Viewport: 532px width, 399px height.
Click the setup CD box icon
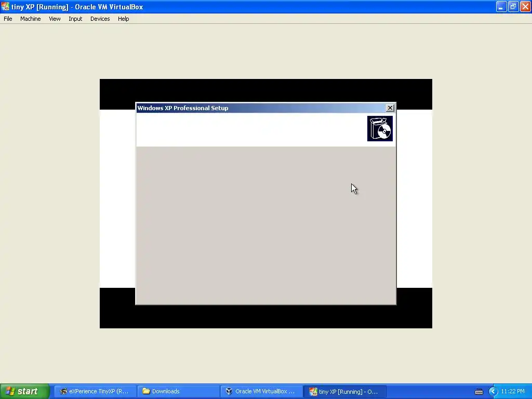coord(380,129)
